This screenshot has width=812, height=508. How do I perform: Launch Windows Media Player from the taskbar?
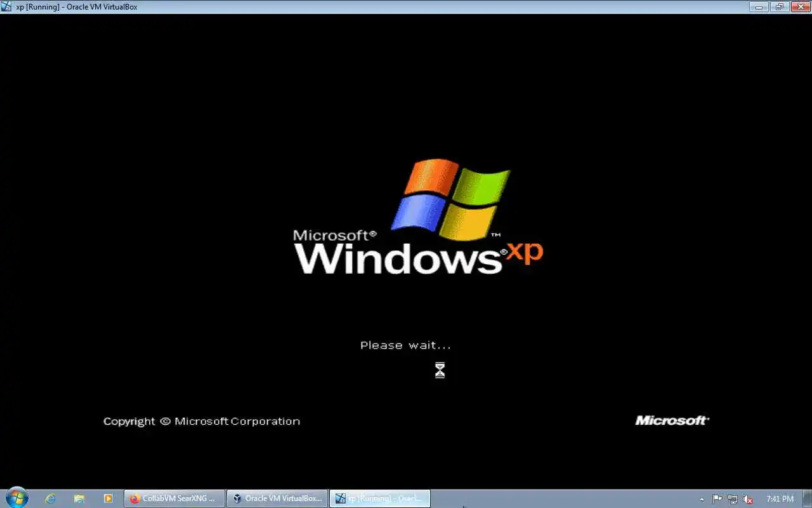[108, 498]
